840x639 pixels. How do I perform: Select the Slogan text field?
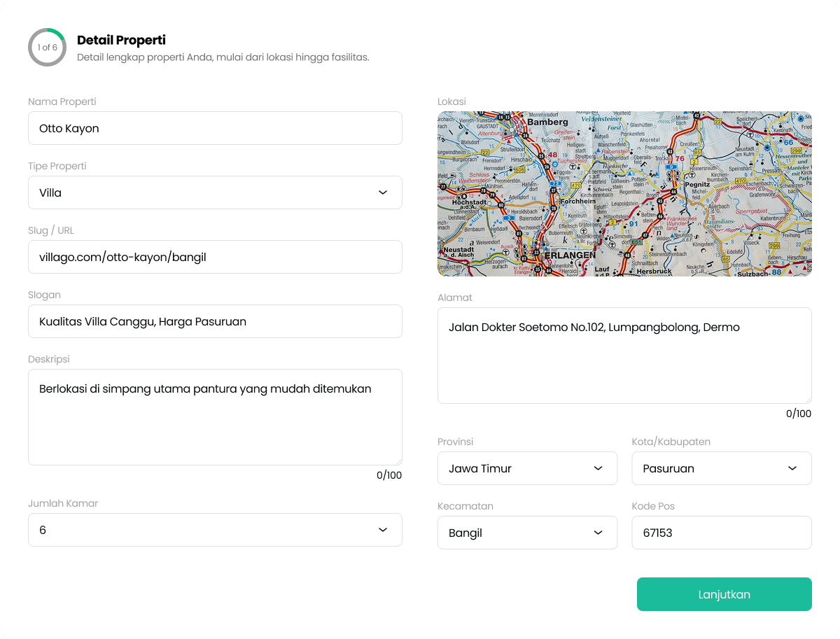215,321
